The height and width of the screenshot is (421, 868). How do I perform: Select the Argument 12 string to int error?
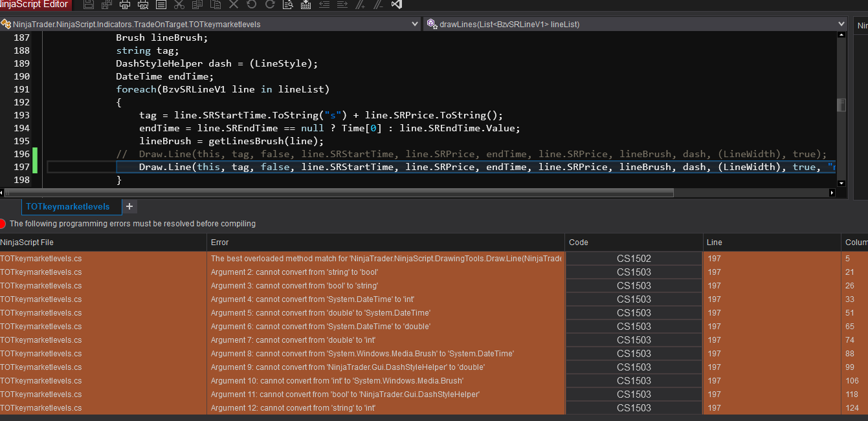[386, 408]
